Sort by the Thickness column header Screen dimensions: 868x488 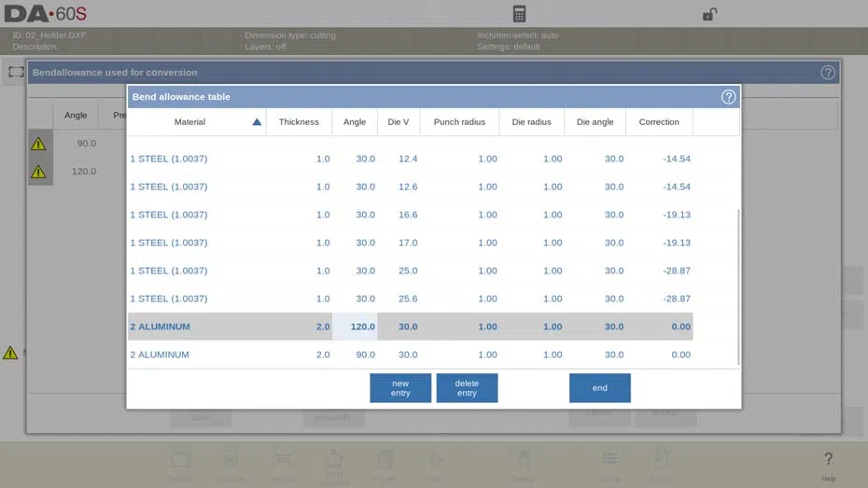[x=299, y=121]
